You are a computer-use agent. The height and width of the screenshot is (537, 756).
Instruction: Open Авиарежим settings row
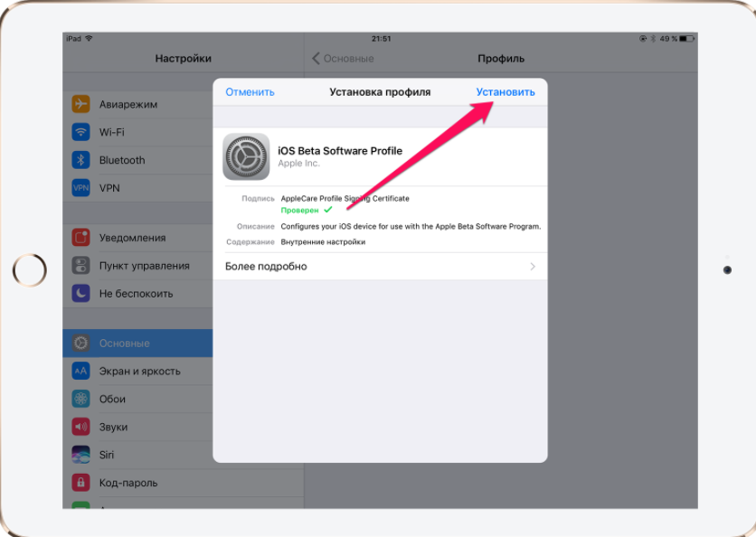(x=137, y=104)
